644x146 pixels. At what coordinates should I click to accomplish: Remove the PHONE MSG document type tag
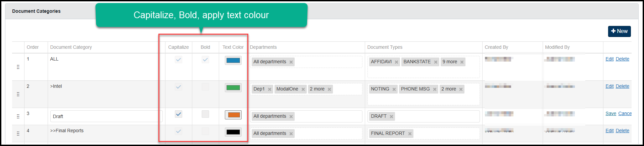(435, 89)
